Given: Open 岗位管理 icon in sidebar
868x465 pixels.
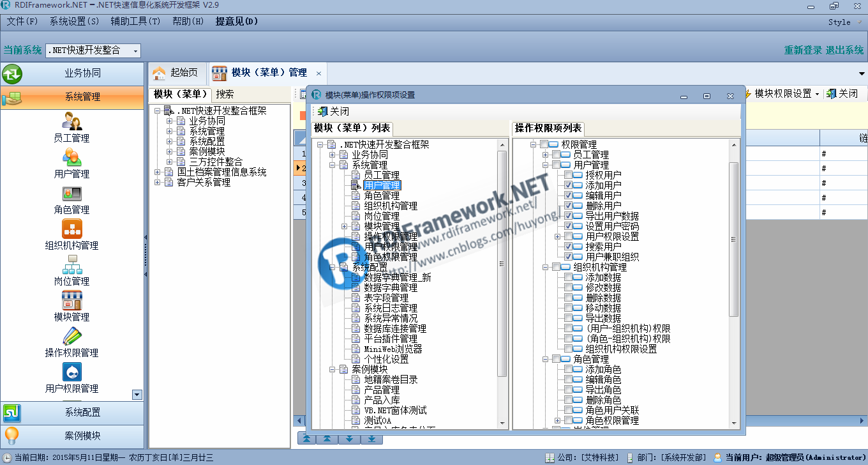Looking at the screenshot, I should [x=71, y=264].
